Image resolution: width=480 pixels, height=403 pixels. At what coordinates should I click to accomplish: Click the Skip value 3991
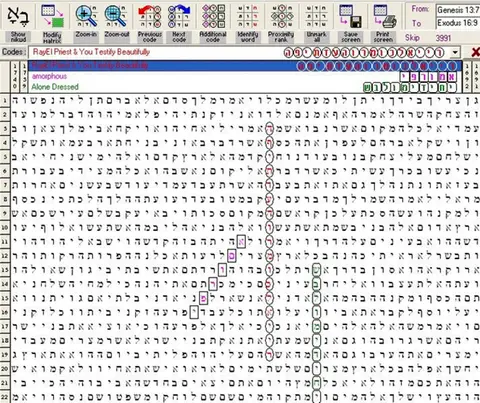tap(443, 38)
